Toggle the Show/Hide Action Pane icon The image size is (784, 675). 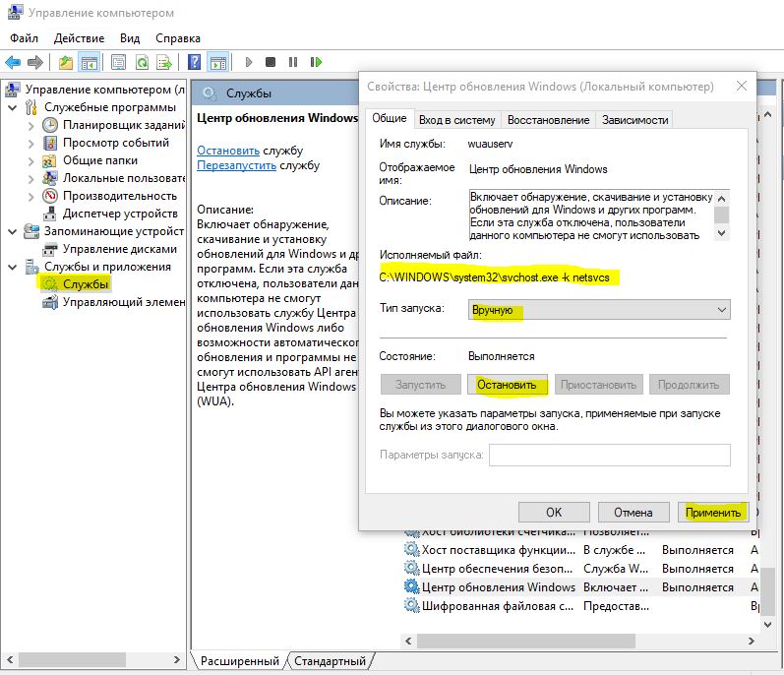click(218, 63)
